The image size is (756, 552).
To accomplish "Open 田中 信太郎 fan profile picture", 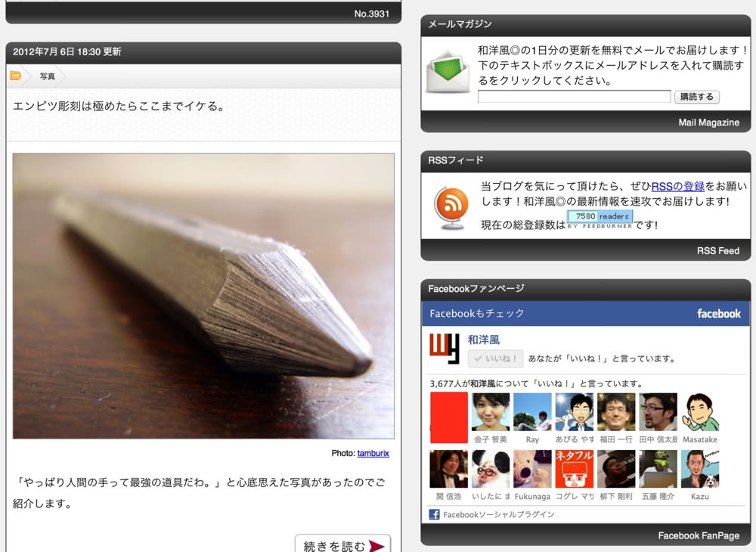I will 658,411.
